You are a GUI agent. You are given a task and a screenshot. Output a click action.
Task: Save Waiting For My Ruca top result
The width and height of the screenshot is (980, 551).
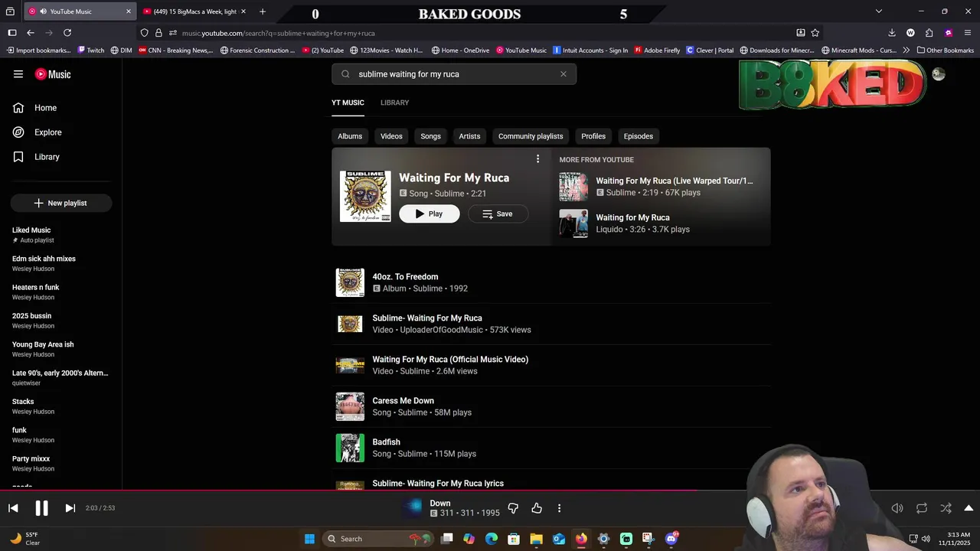(498, 214)
